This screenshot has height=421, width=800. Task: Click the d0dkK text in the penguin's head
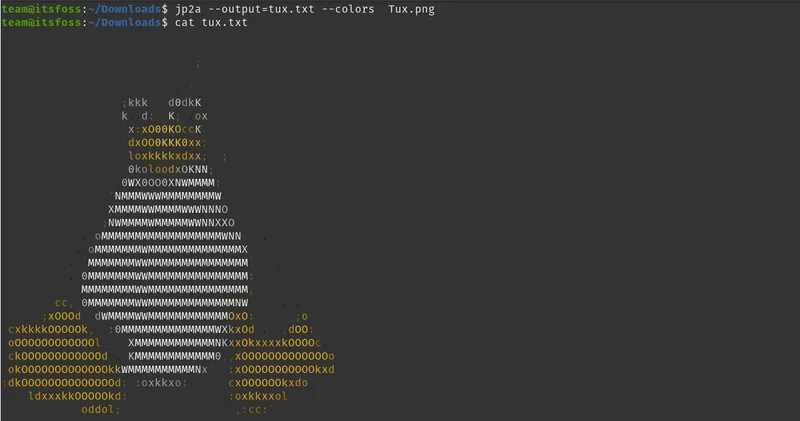pyautogui.click(x=185, y=102)
